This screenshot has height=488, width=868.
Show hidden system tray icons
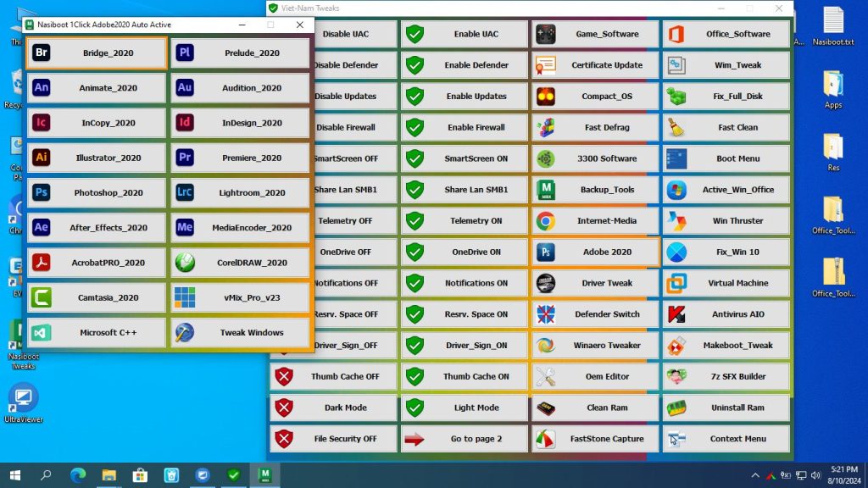(754, 475)
